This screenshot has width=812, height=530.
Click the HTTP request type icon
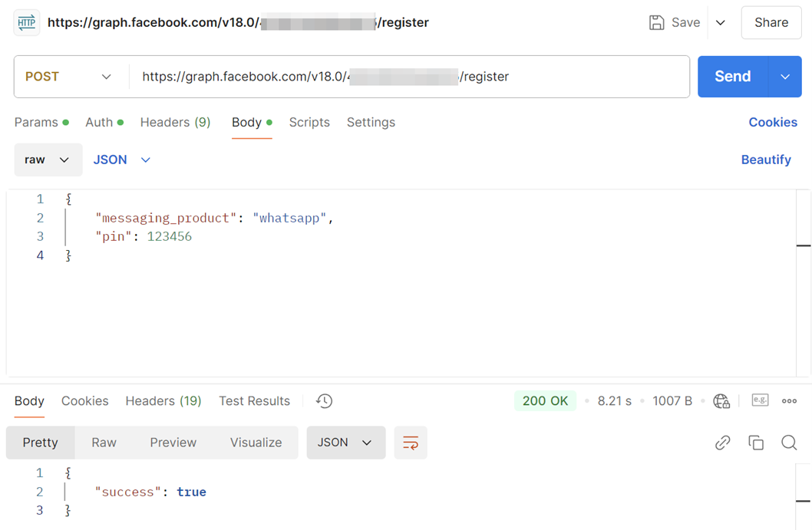coord(27,22)
